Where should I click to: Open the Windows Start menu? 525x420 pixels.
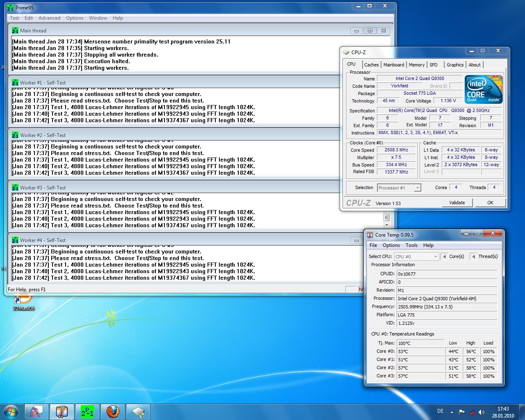point(11,411)
